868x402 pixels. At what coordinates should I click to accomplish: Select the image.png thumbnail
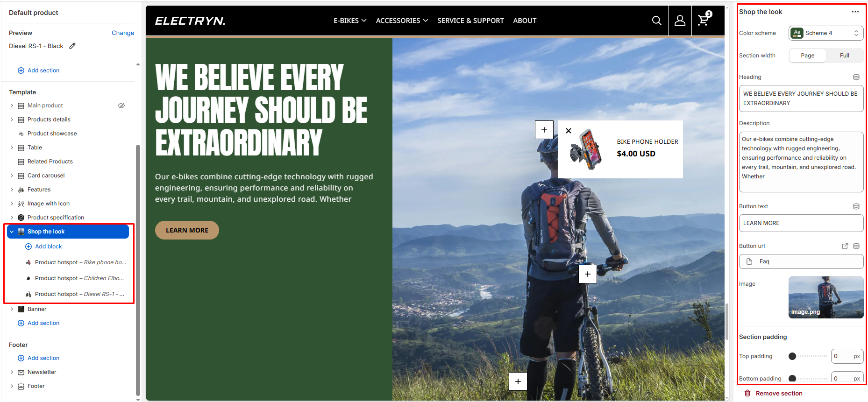pos(826,297)
